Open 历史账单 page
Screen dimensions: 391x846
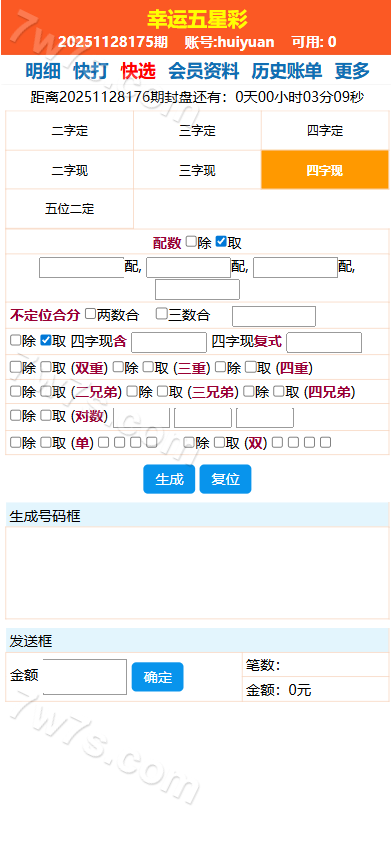[286, 71]
